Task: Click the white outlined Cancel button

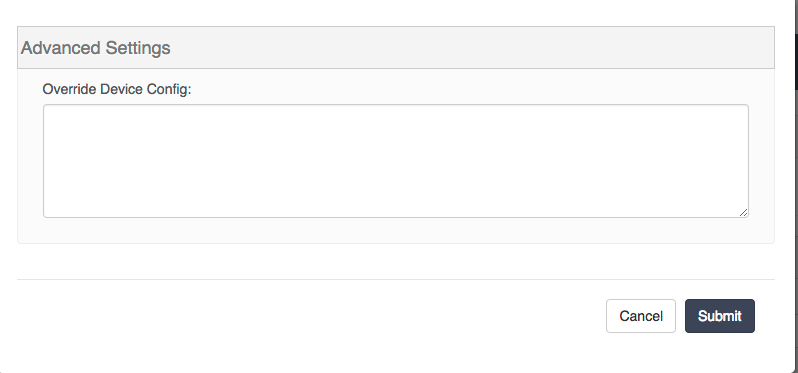Action: click(x=641, y=316)
